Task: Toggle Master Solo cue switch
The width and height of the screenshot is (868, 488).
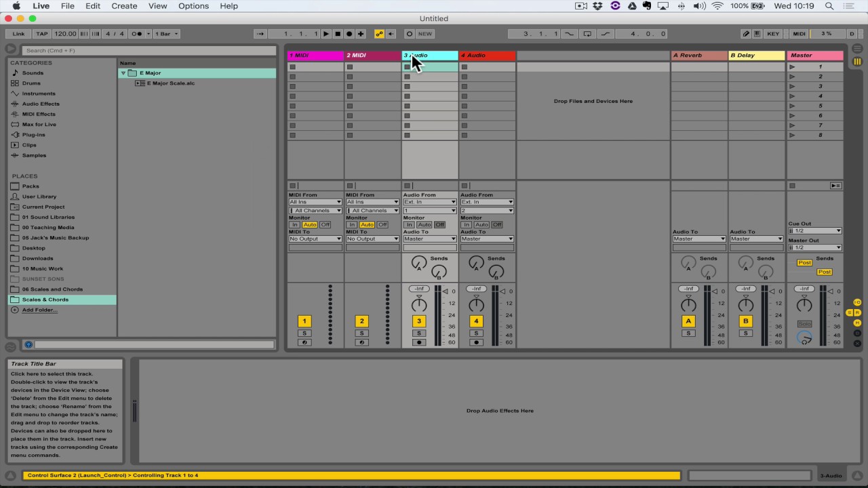Action: pos(804,324)
